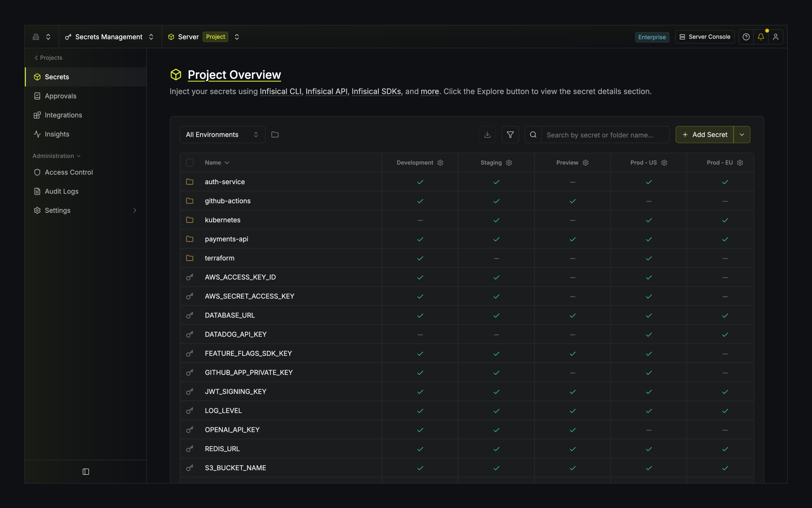Open Integrations in the sidebar

pos(86,115)
